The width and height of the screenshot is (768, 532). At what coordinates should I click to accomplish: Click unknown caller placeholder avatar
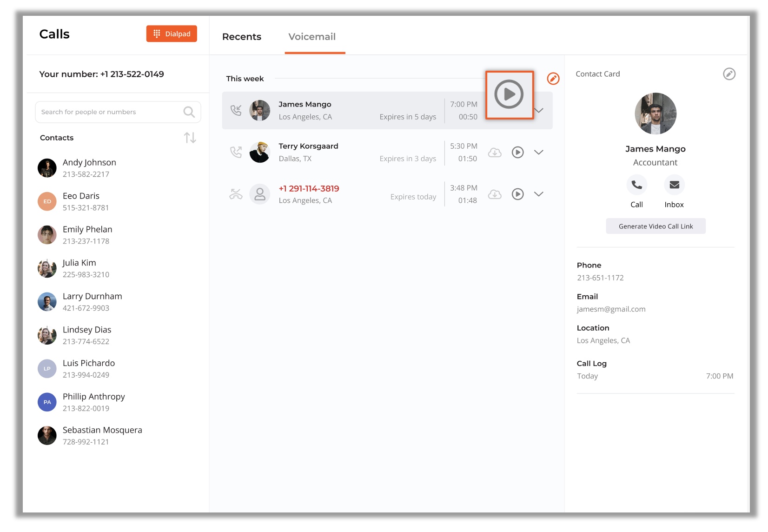click(260, 194)
